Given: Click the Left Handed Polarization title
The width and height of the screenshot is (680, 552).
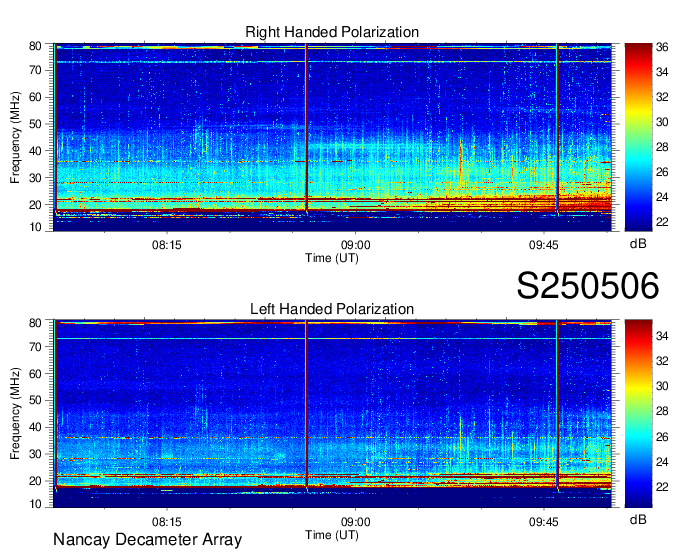Looking at the screenshot, I should pos(332,309).
